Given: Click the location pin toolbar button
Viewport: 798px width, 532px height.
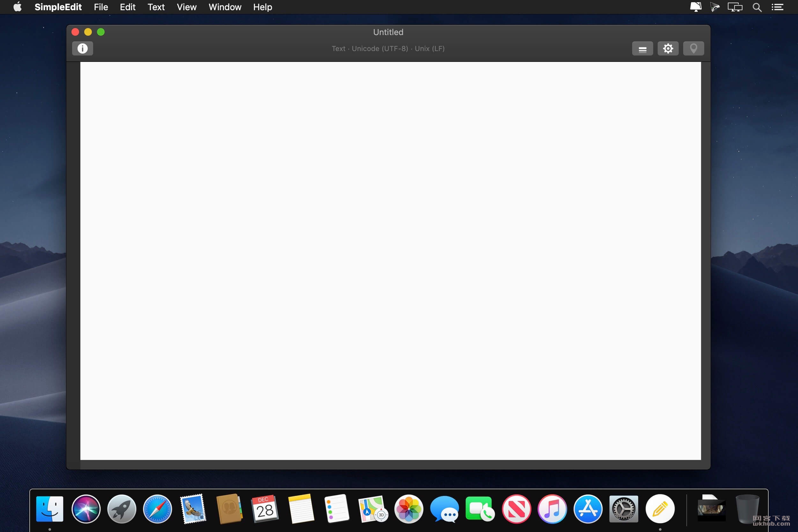Looking at the screenshot, I should (x=693, y=48).
